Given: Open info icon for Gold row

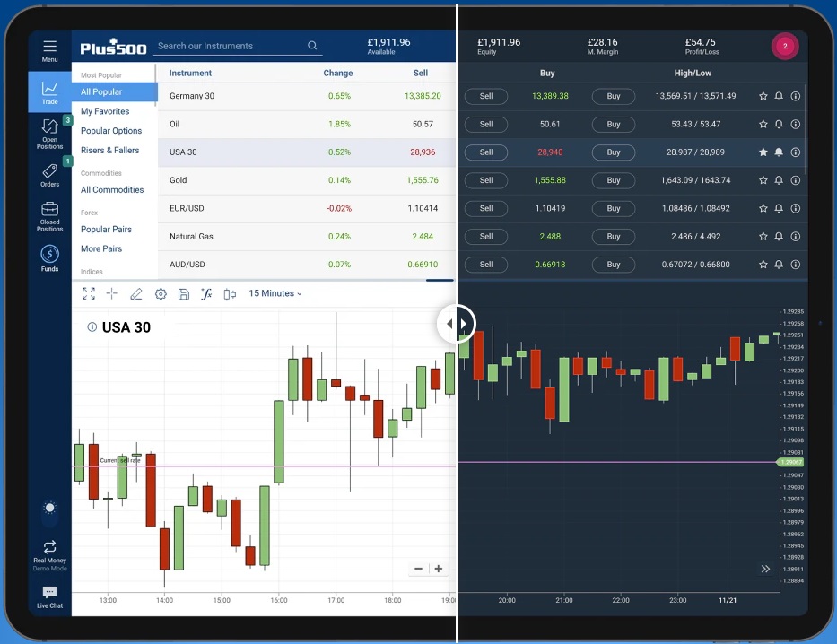Looking at the screenshot, I should [x=796, y=180].
